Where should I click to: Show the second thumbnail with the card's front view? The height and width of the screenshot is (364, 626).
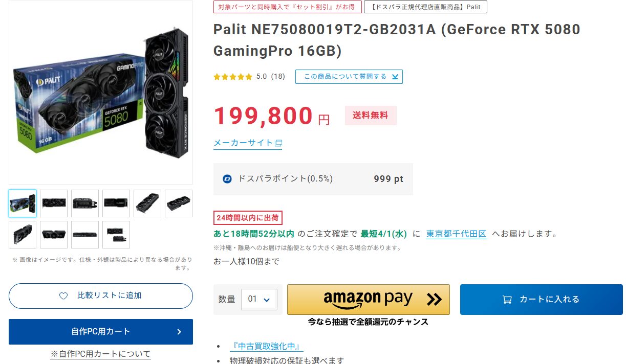(54, 203)
